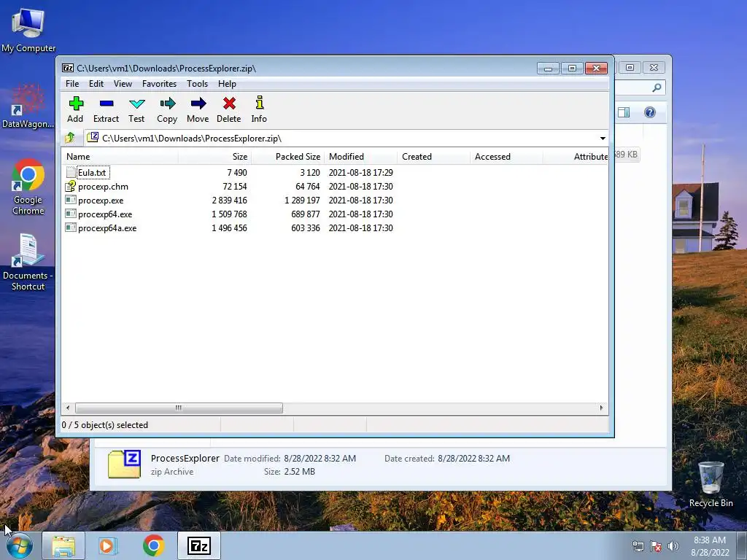Sort by the Modified column header
This screenshot has height=560, width=747.
pyautogui.click(x=360, y=157)
